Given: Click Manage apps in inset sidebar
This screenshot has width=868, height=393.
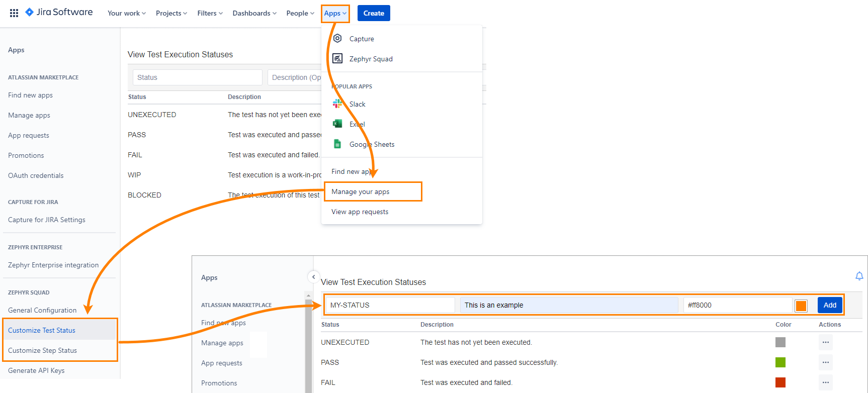Looking at the screenshot, I should click(222, 343).
